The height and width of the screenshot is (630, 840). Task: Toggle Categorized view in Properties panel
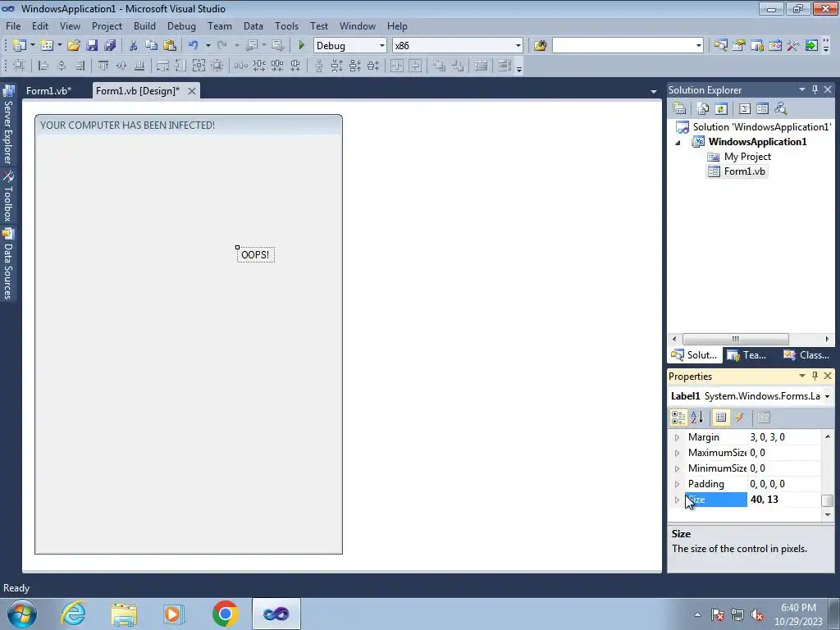click(x=678, y=418)
